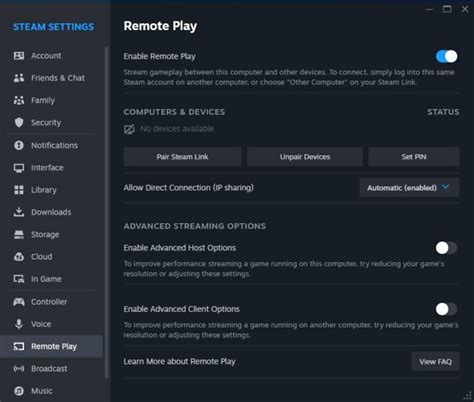This screenshot has height=402, width=474.
Task: Turn on Enable Advanced Client Options
Action: coord(446,309)
